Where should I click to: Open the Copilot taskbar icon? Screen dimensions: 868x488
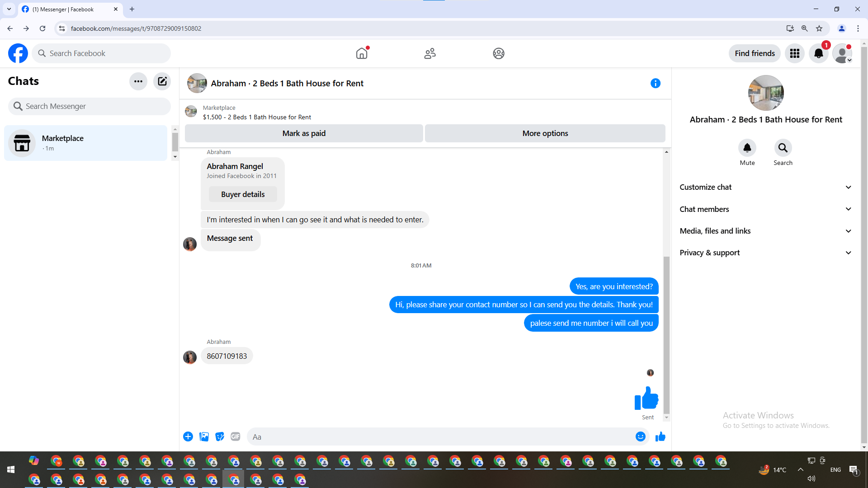click(34, 461)
